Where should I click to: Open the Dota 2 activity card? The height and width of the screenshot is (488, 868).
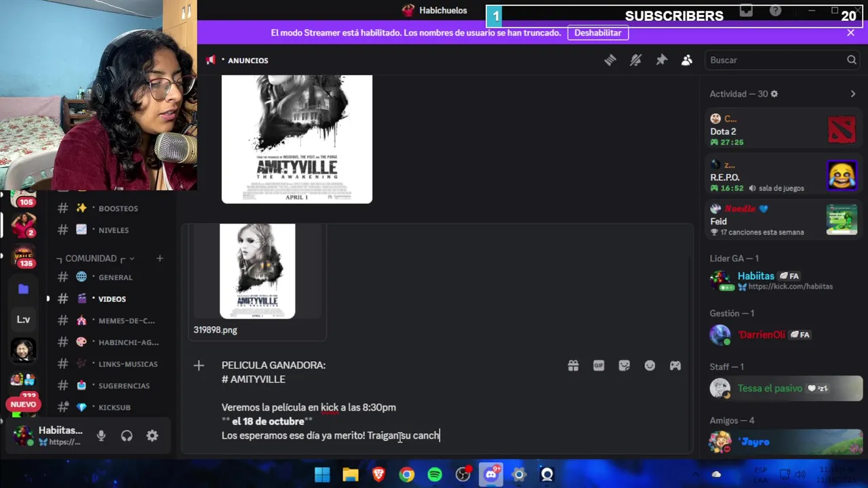pyautogui.click(x=783, y=130)
